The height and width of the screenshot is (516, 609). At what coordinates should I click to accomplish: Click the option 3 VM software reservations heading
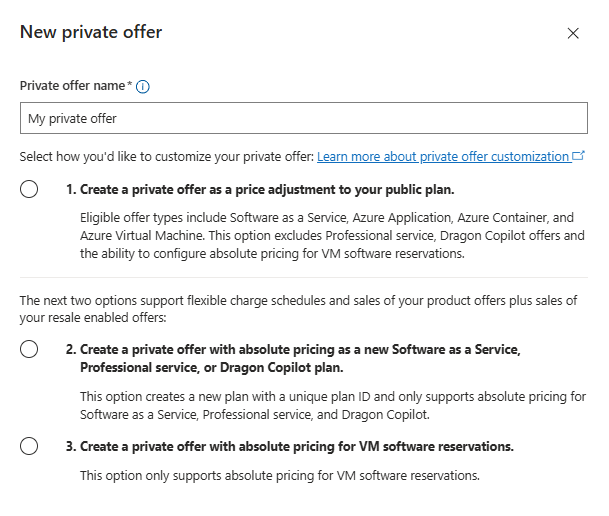(x=289, y=447)
